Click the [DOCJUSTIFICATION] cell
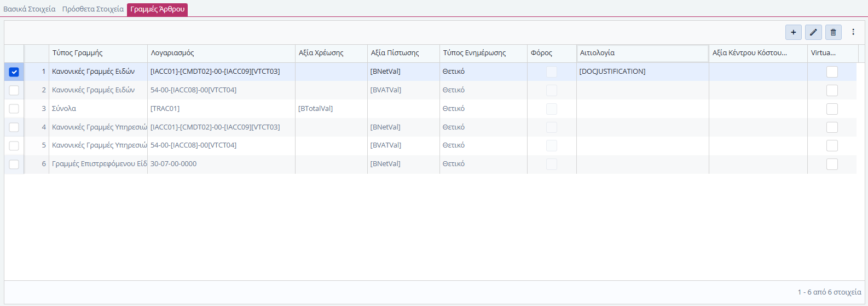The height and width of the screenshot is (306, 868). coord(643,72)
